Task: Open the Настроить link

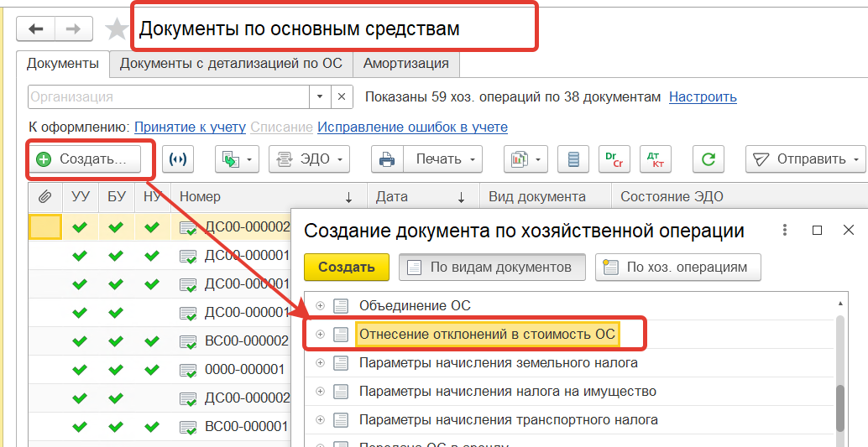Action: click(703, 97)
